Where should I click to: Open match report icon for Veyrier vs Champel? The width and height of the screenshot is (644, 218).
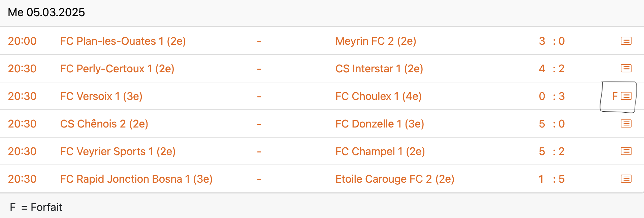tap(626, 151)
